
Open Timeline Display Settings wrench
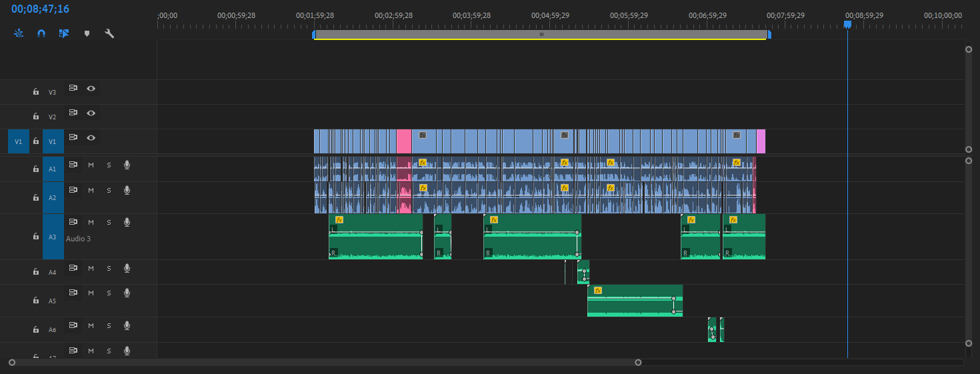pyautogui.click(x=109, y=33)
